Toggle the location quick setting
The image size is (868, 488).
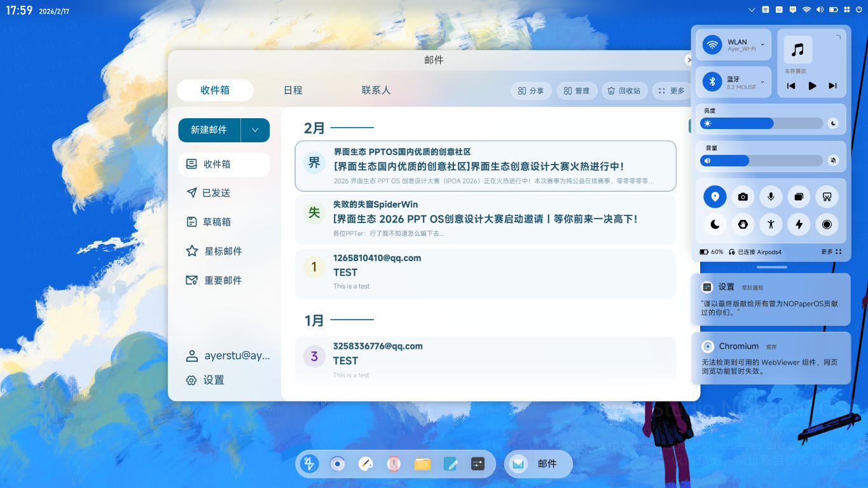715,197
